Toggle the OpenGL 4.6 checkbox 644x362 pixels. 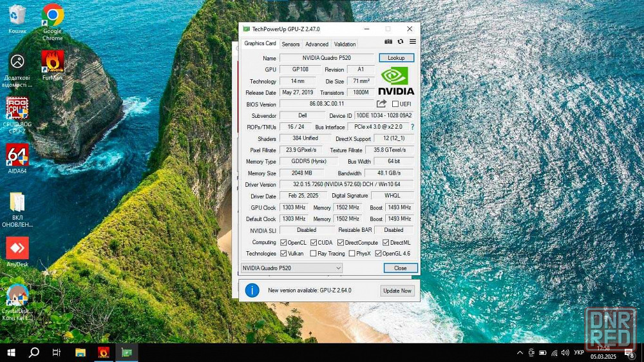point(378,254)
